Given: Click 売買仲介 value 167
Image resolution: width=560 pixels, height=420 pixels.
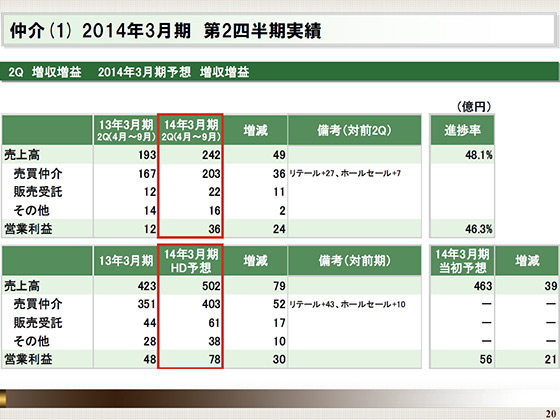Looking at the screenshot, I should [148, 174].
